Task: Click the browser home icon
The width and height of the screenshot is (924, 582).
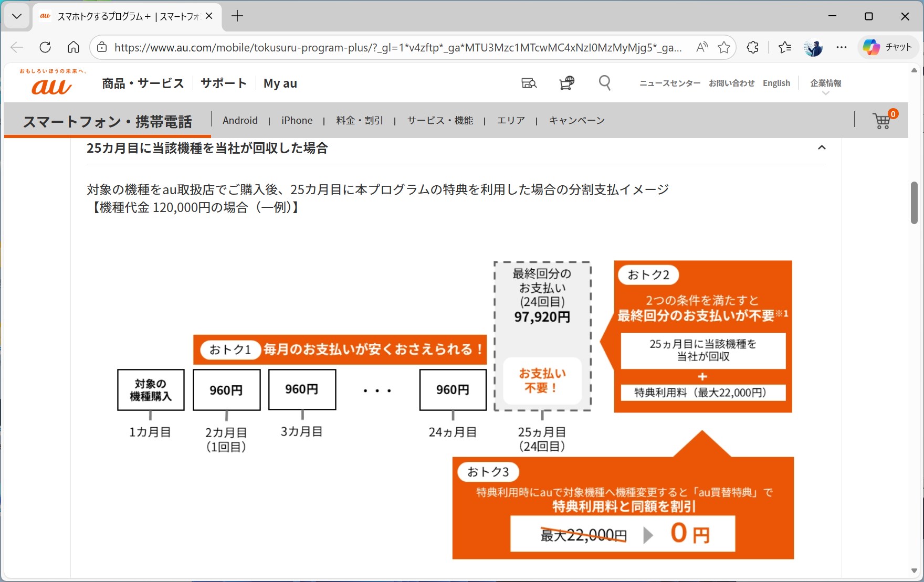Action: tap(73, 47)
